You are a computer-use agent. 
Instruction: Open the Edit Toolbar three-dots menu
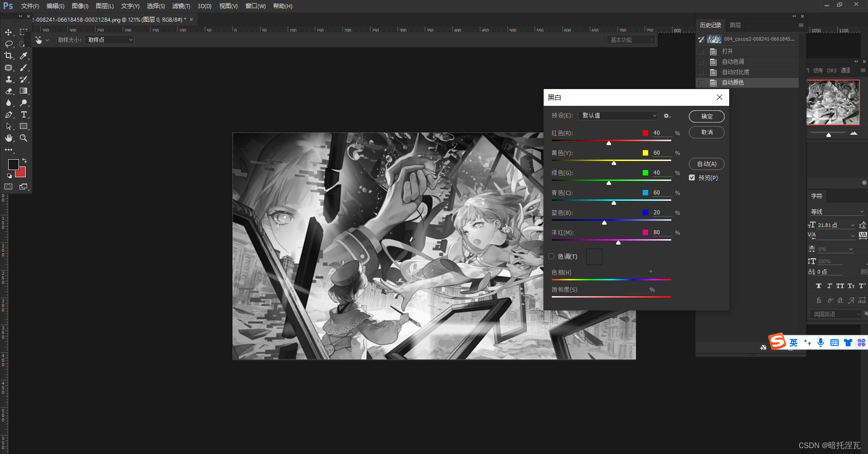pos(9,150)
